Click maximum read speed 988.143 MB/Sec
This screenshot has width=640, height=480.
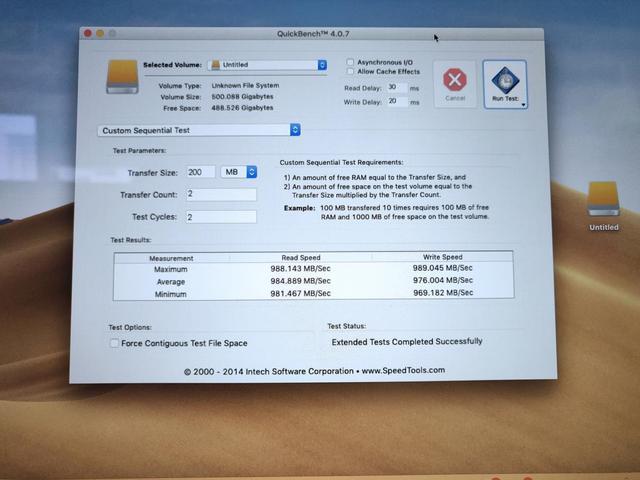300,269
